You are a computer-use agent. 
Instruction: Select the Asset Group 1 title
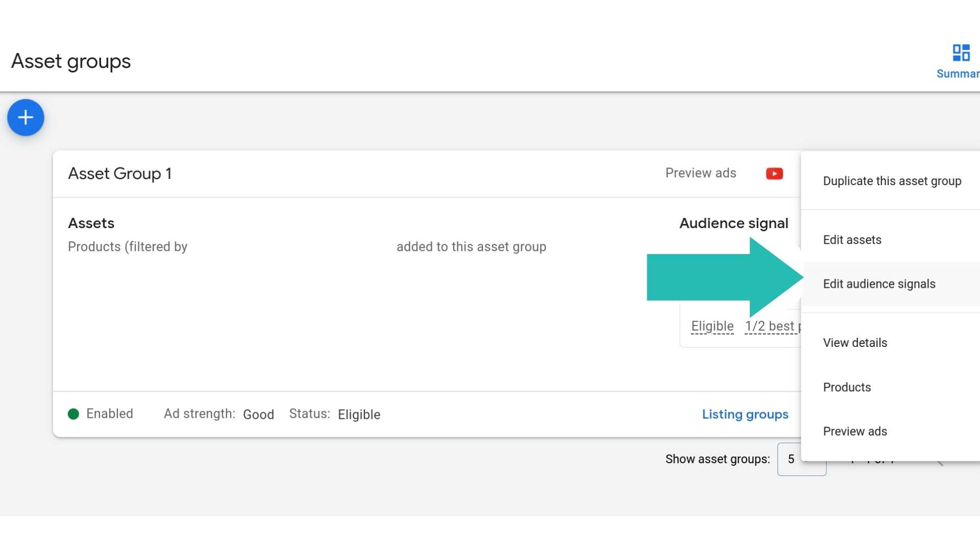point(120,173)
